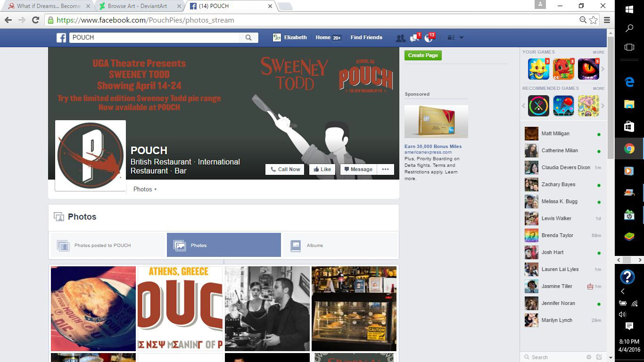Open the pie photo thumbnail
This screenshot has width=644, height=362.
point(93,309)
